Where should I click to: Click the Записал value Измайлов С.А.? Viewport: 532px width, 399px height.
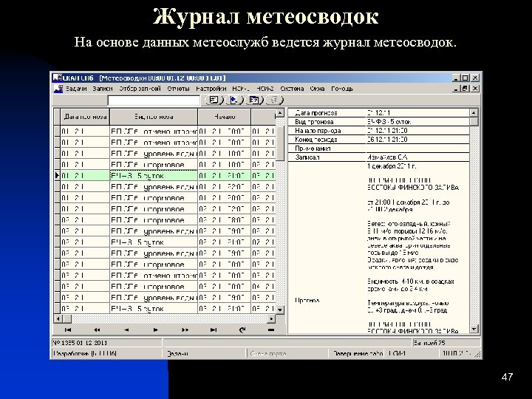(x=387, y=157)
